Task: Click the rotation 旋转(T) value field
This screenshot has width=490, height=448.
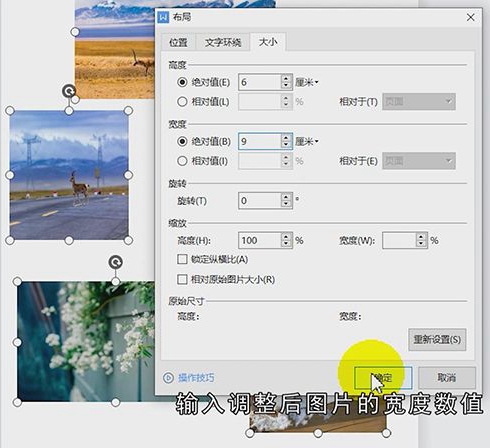Action: coord(259,201)
